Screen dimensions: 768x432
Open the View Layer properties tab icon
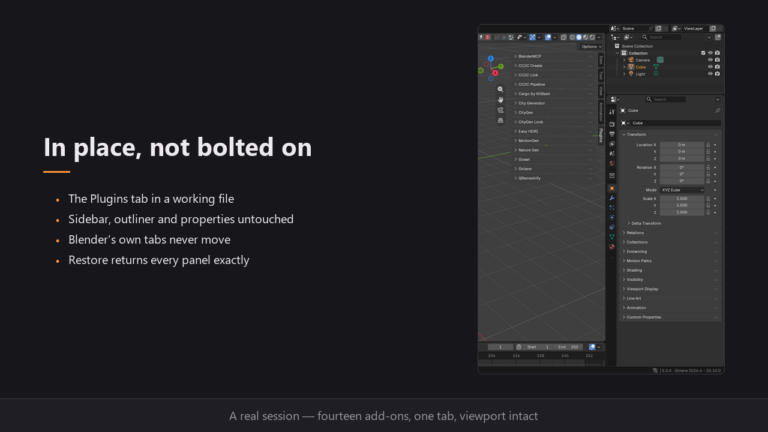click(612, 144)
